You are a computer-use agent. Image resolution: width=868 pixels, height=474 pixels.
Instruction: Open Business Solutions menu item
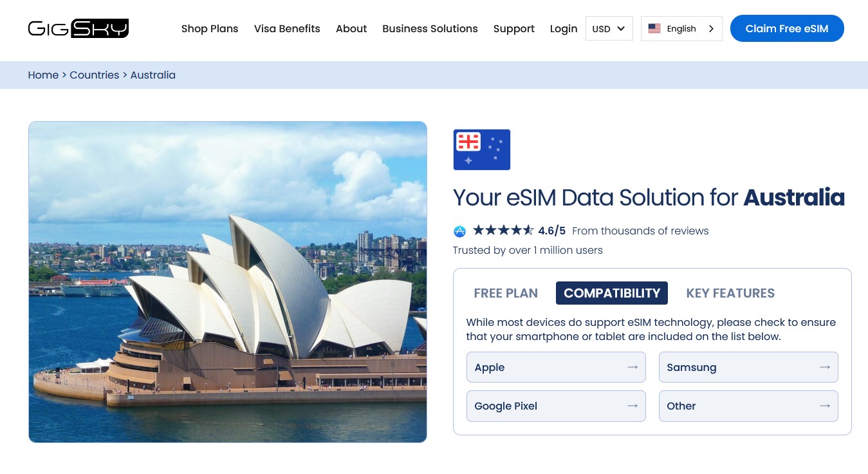coord(430,28)
